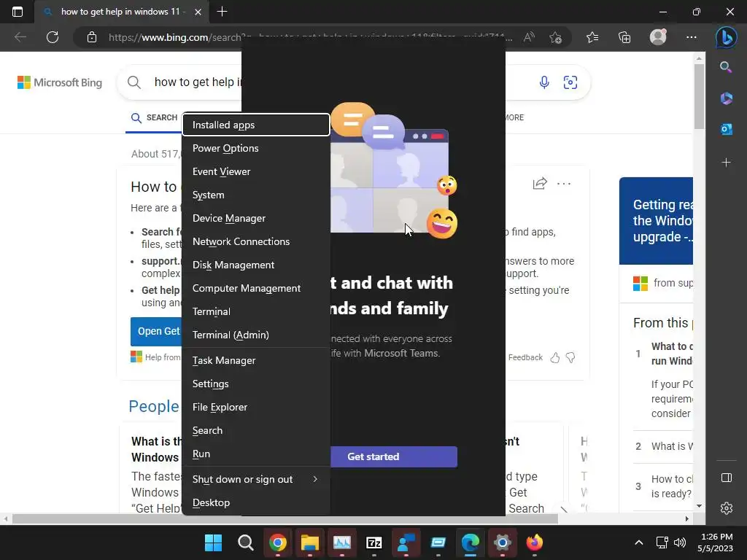This screenshot has height=560, width=747.
Task: Select Disk Management in the menu
Action: [256, 265]
